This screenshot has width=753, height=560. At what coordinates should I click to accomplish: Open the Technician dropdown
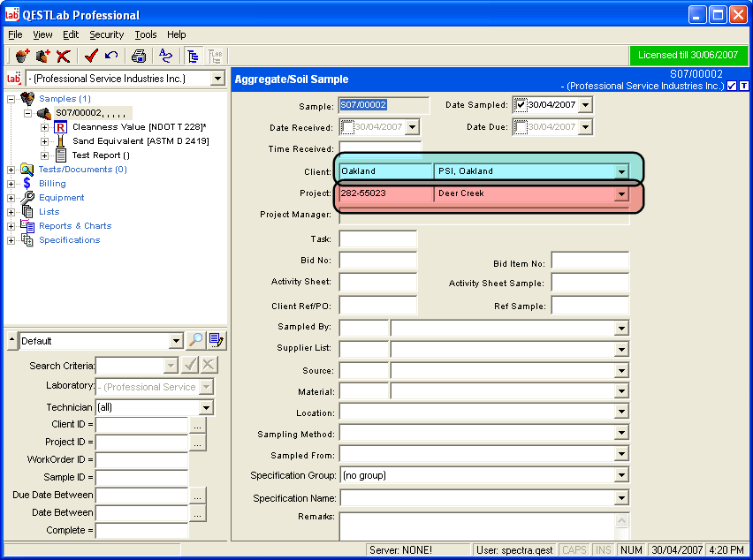coord(206,407)
